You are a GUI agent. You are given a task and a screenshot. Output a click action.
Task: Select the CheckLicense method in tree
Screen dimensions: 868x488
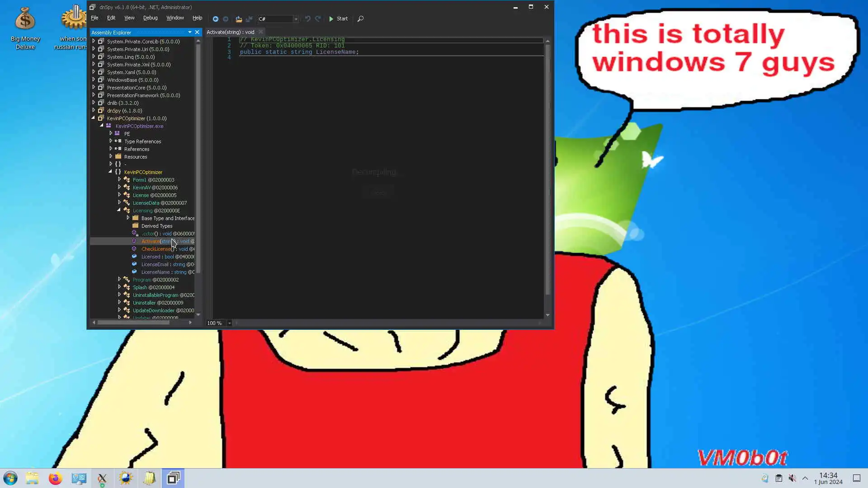tap(156, 249)
